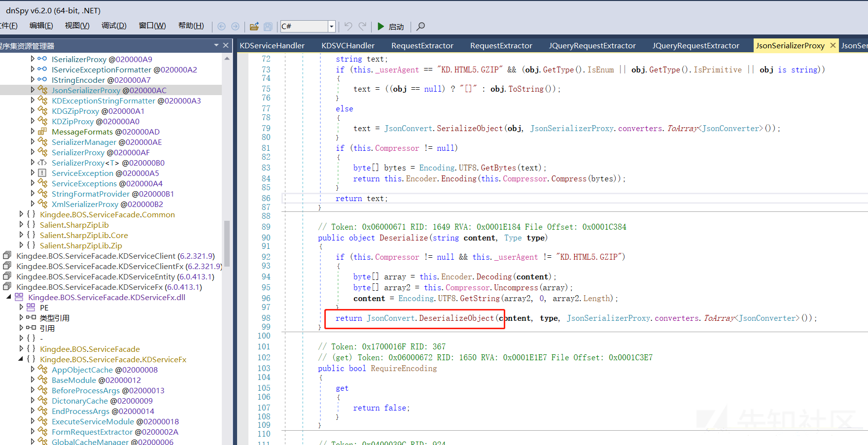Screen dimensions: 868x445
Task: Open assembly explorer panel options arrow
Action: [x=216, y=45]
